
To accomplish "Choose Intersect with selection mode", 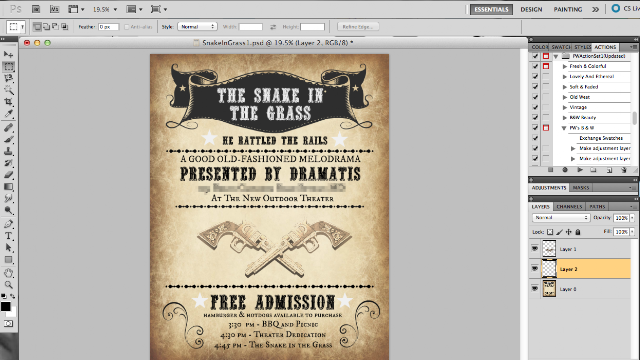I will [x=64, y=27].
